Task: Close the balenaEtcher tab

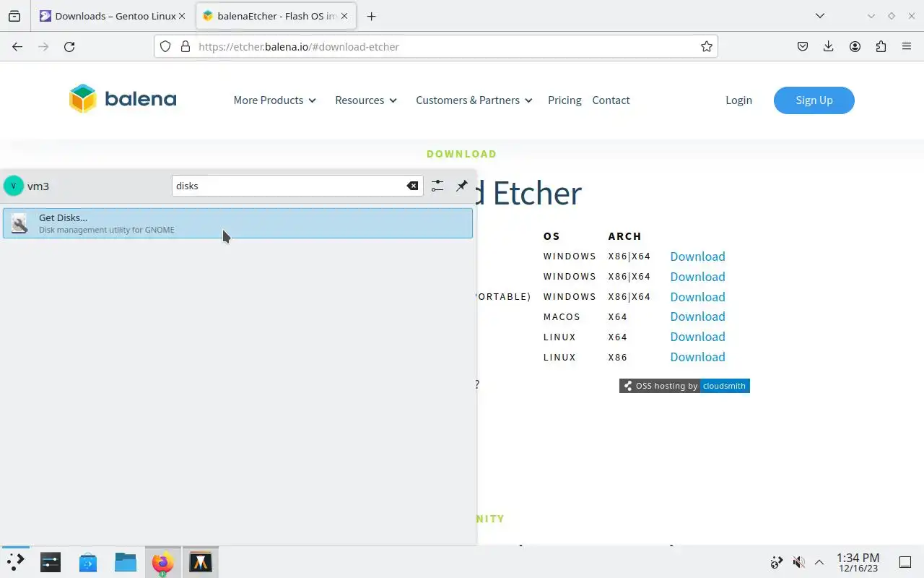Action: [x=344, y=16]
